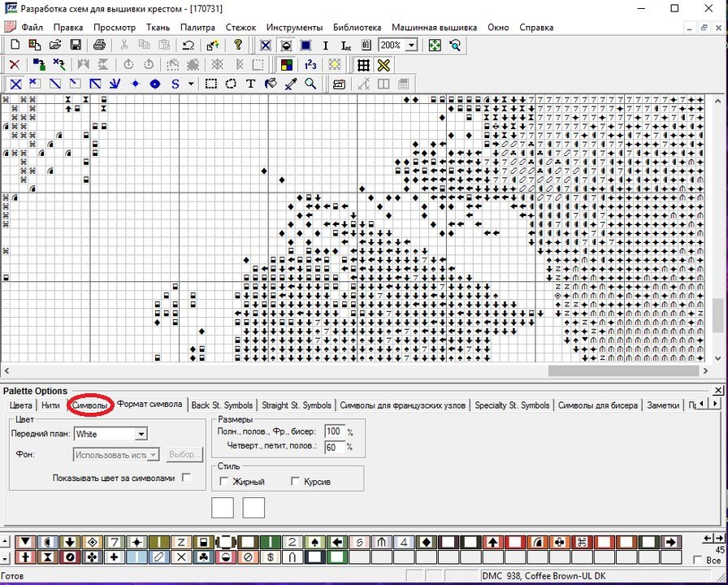Click the yellow question mark help icon
Screen dimensions: 728x585
pos(238,45)
